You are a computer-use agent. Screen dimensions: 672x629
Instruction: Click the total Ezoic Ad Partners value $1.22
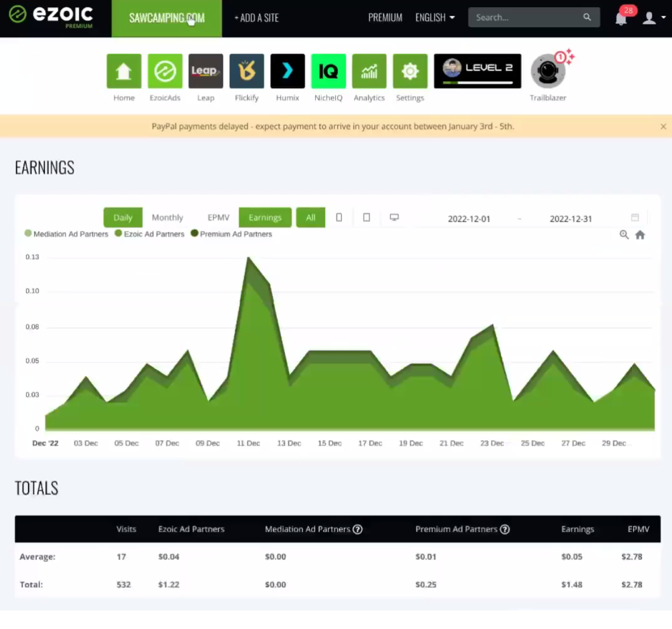169,584
